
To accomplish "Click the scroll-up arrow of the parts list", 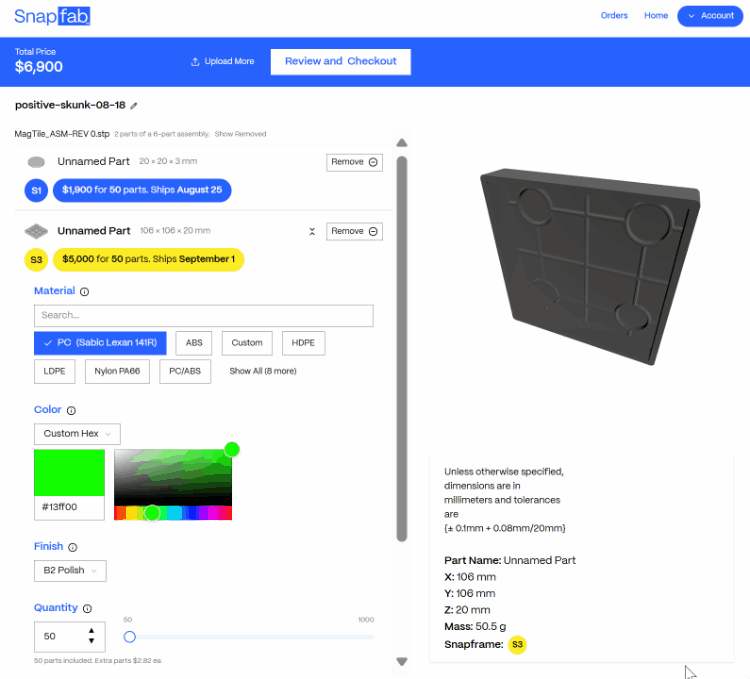I will click(402, 142).
